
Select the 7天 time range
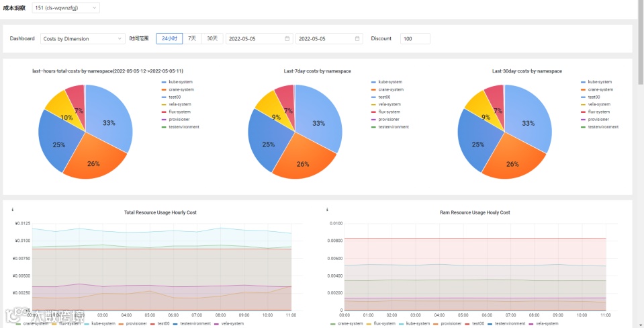pos(192,38)
